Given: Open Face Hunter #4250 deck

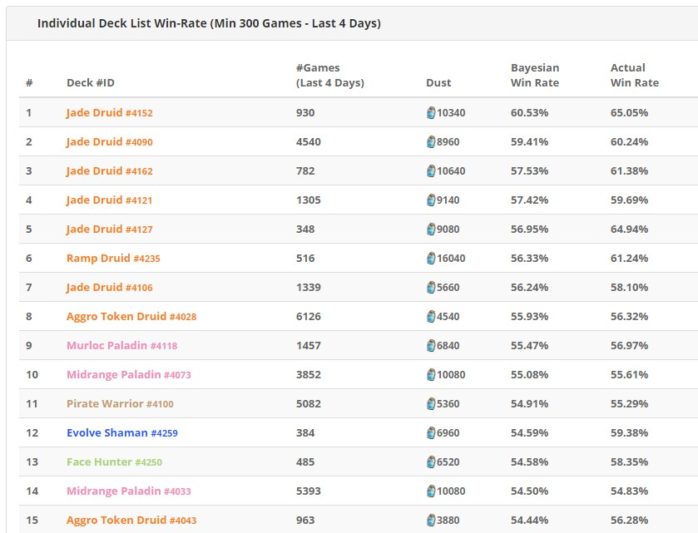Looking at the screenshot, I should tap(114, 462).
